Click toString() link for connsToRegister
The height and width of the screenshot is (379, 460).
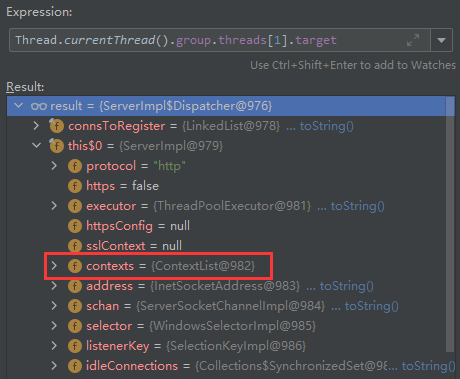click(x=327, y=126)
